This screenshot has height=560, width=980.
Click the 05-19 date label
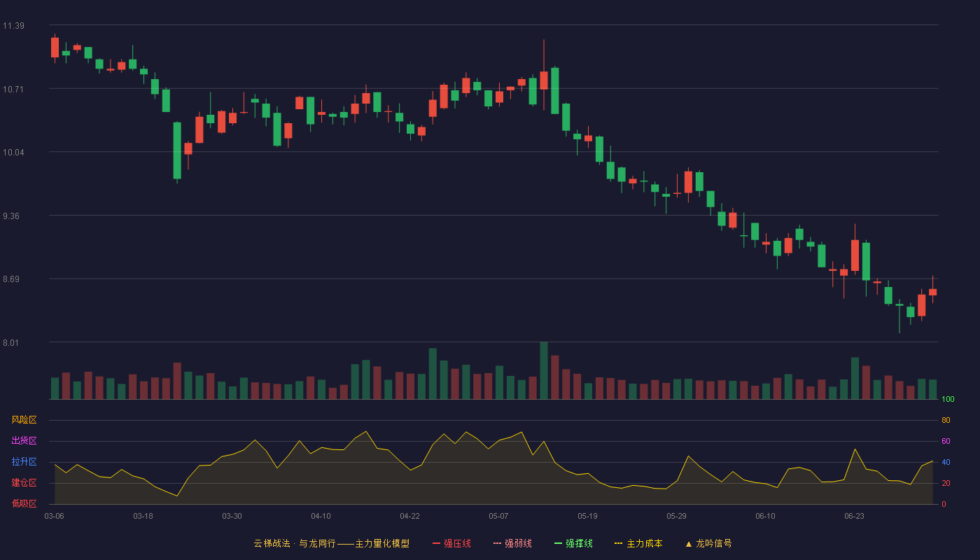coord(587,516)
